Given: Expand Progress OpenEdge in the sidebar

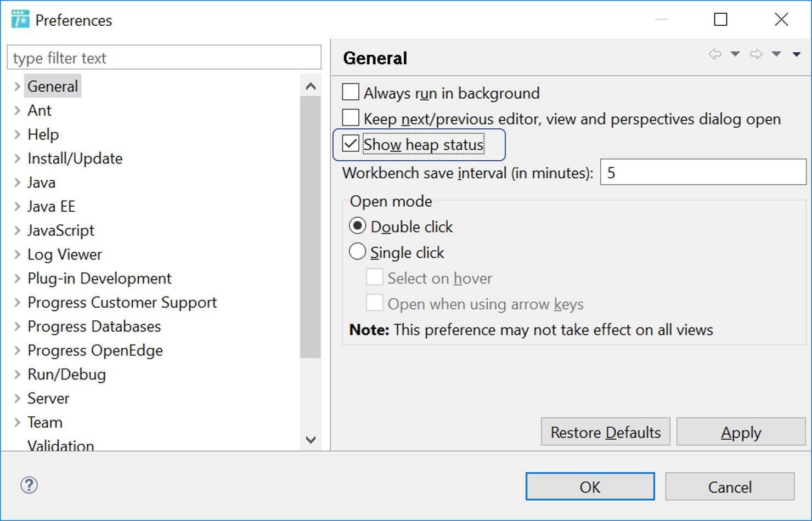Looking at the screenshot, I should 16,350.
